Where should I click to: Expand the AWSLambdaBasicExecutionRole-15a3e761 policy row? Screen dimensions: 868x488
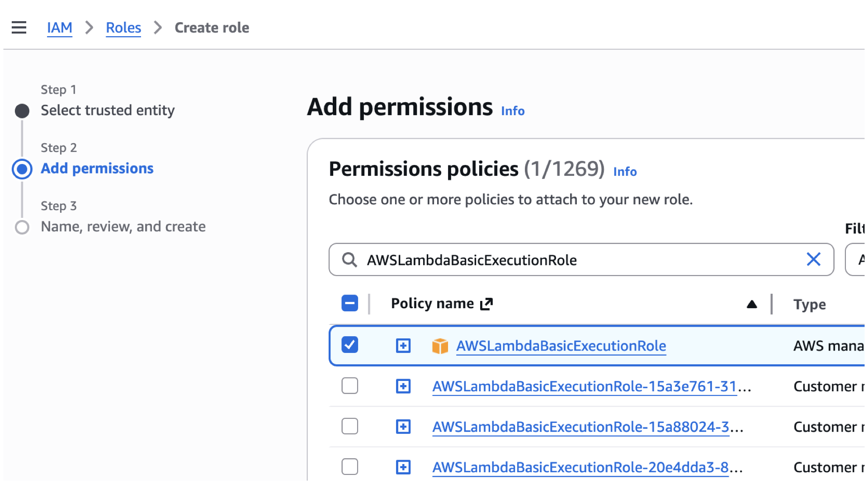click(x=403, y=386)
